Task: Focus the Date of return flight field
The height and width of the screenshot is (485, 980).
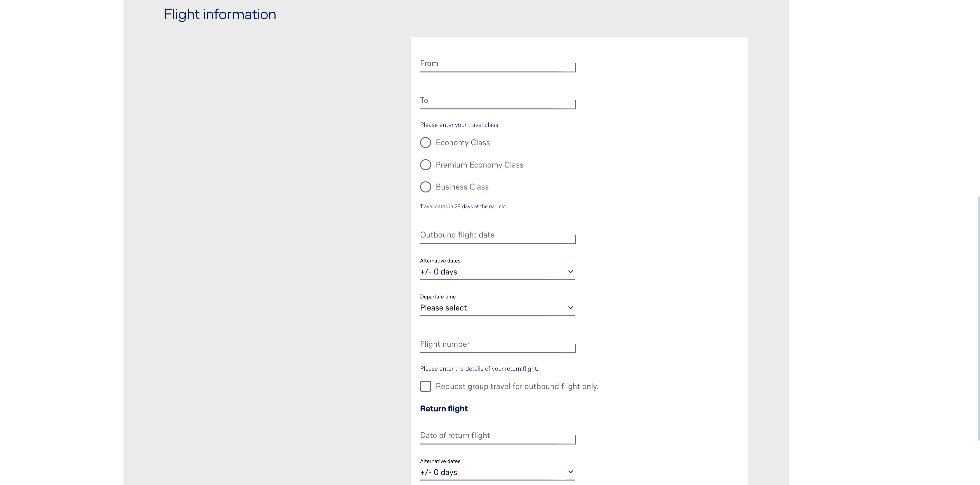Action: pyautogui.click(x=497, y=436)
